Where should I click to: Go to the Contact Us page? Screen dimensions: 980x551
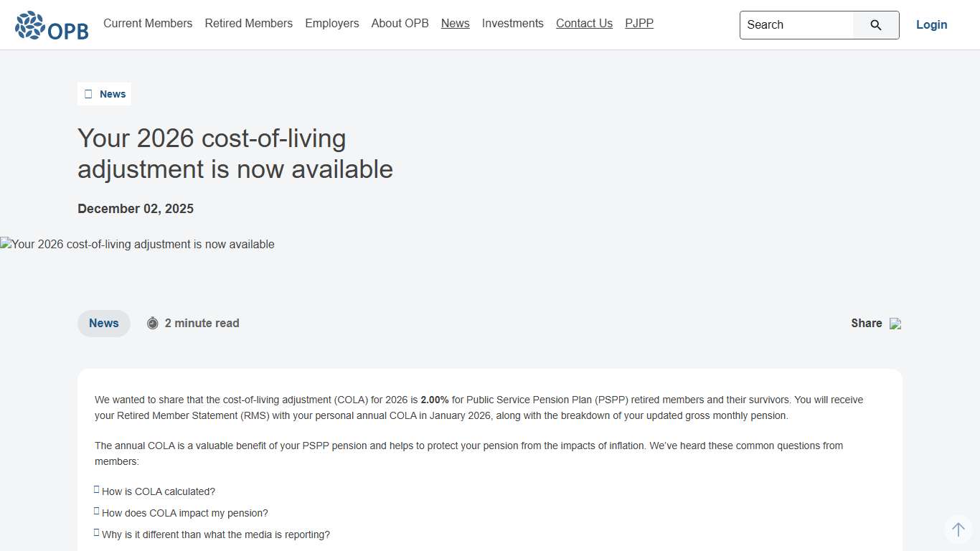(x=584, y=23)
